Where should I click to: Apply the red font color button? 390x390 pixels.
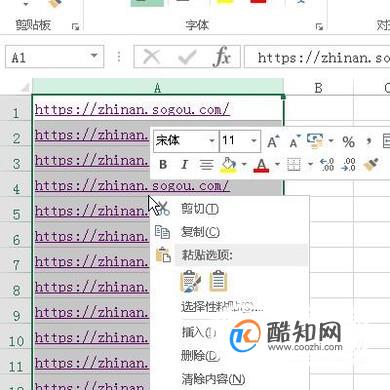[x=261, y=165]
